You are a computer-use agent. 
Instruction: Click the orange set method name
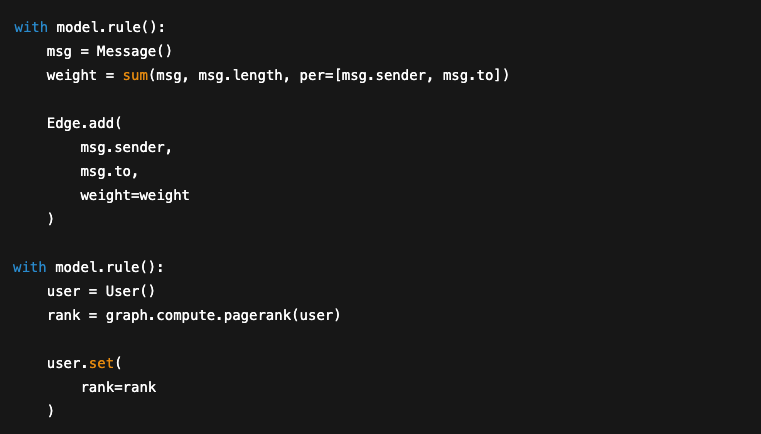(x=100, y=363)
